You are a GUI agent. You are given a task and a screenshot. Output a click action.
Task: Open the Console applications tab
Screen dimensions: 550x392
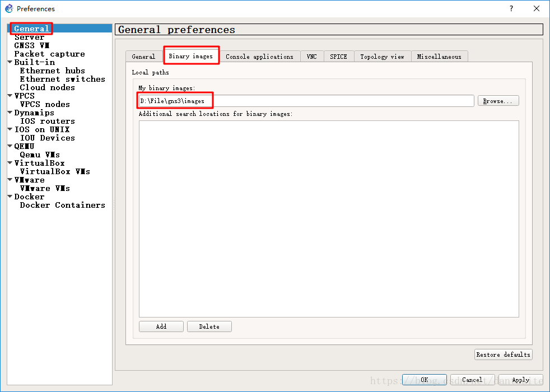point(259,57)
